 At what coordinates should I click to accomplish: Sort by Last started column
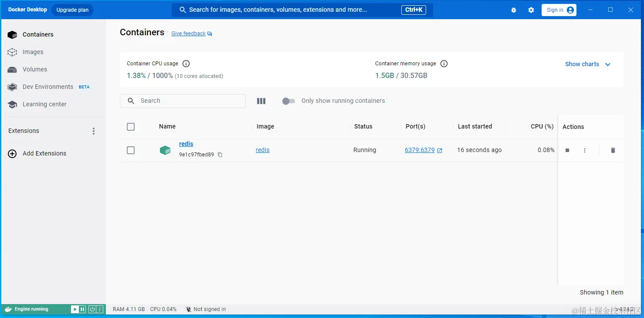(475, 126)
